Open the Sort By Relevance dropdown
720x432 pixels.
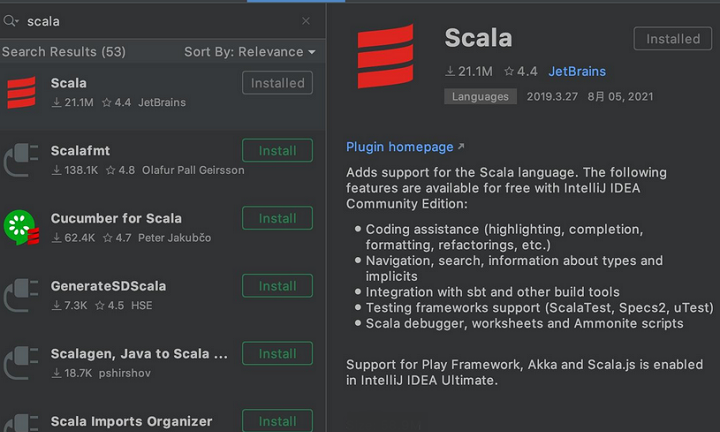click(x=250, y=52)
